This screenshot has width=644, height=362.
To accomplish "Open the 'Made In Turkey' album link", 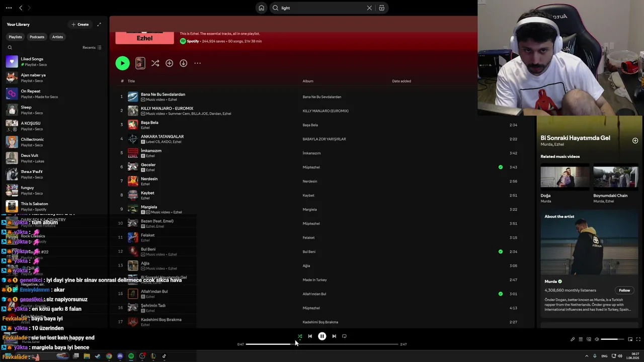I will pos(314,280).
